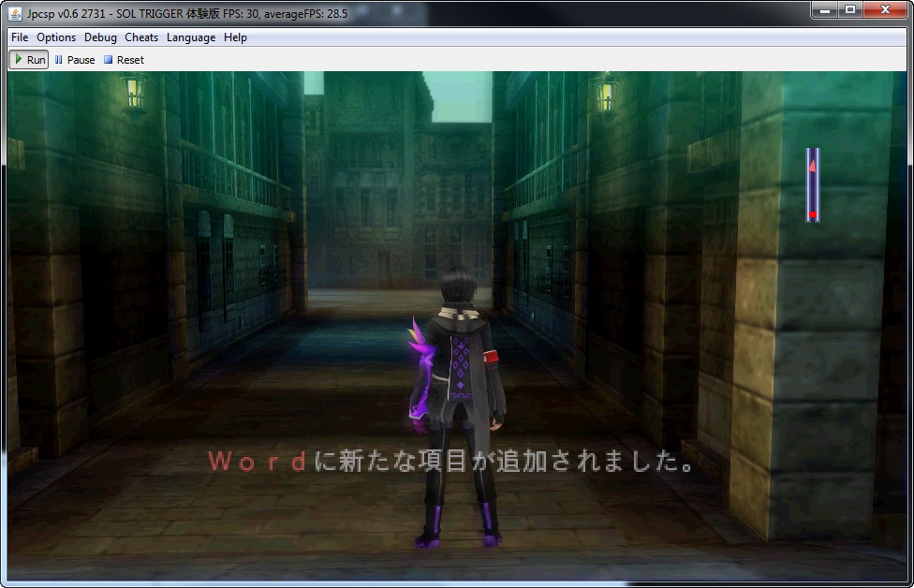Viewport: 914px width, 588px height.
Task: Click the red Word text in game message
Action: pyautogui.click(x=257, y=461)
